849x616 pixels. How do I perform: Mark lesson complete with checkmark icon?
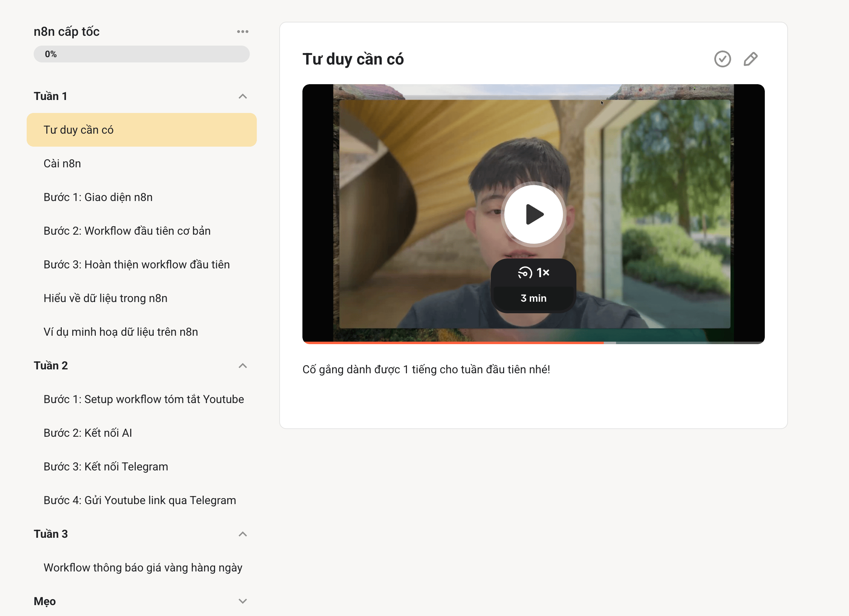[x=722, y=59]
